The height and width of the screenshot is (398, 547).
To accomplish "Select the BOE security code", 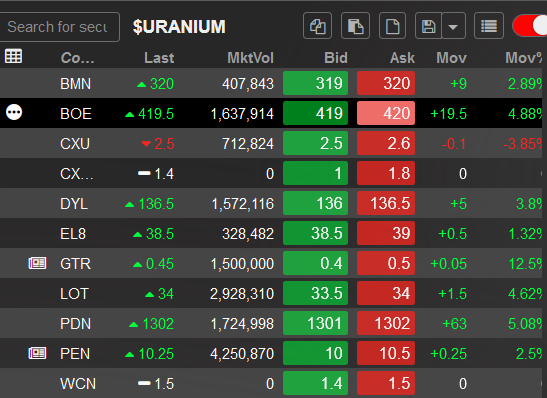I will click(76, 114).
